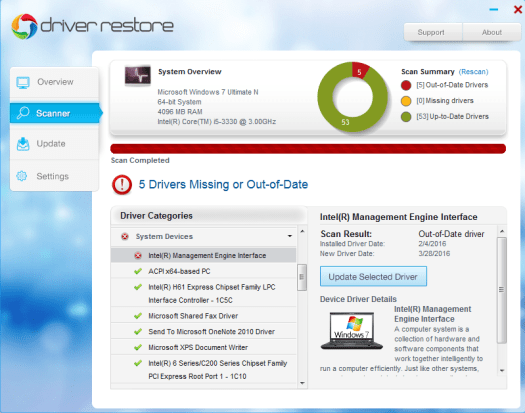
Task: Open the Update tab in sidebar
Action: 54,144
